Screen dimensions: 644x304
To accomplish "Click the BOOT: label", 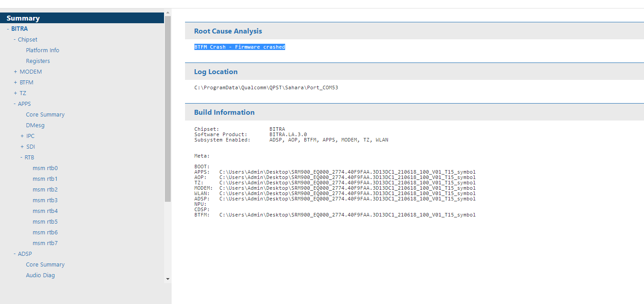I will click(202, 167).
